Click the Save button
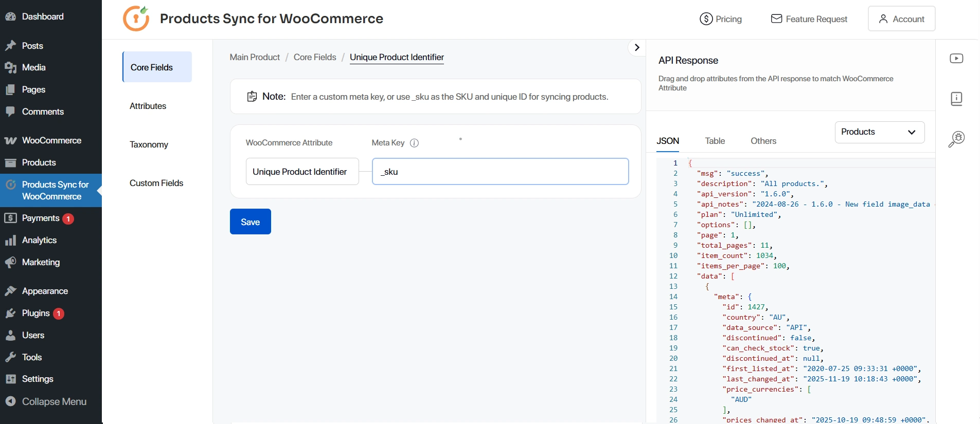Viewport: 980px width, 424px height. tap(250, 222)
